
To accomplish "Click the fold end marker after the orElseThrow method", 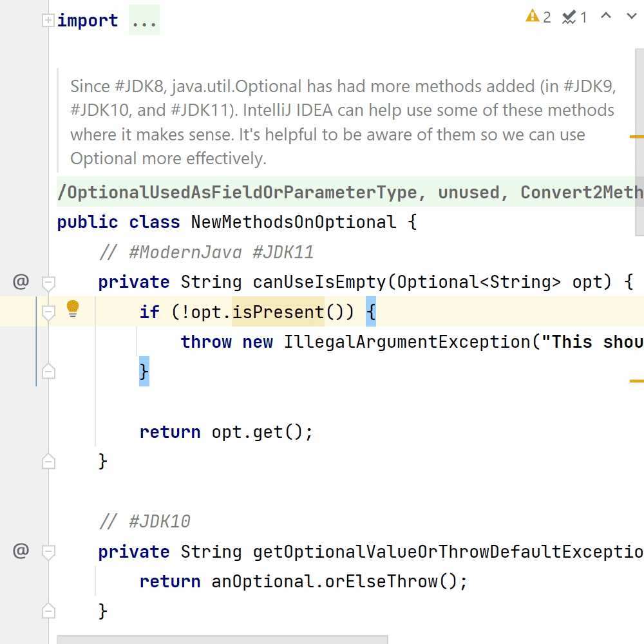I will click(x=48, y=611).
